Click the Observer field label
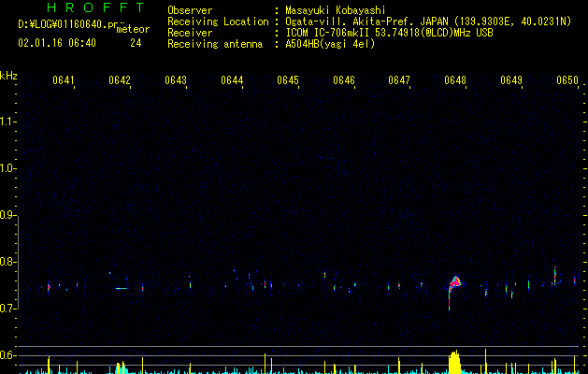The width and height of the screenshot is (588, 374). click(x=190, y=10)
